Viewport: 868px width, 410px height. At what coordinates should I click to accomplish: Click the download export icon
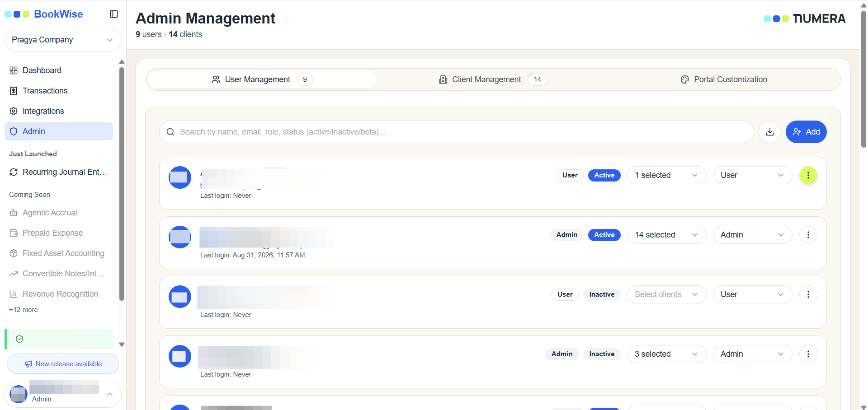pos(770,132)
